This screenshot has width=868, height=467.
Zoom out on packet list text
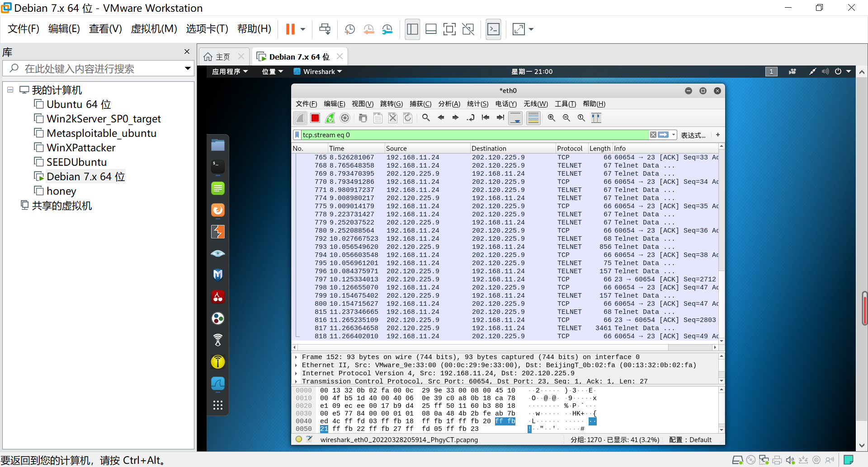coord(566,118)
